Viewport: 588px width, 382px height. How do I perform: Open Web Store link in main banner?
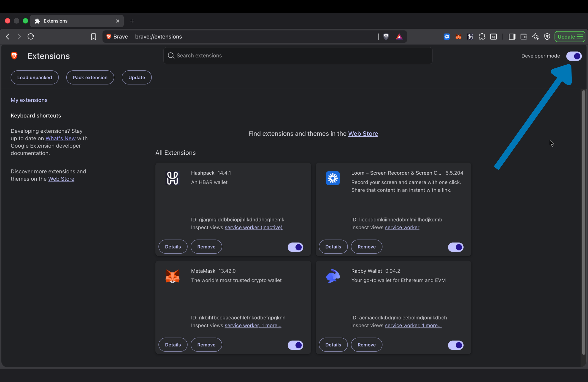tap(363, 134)
